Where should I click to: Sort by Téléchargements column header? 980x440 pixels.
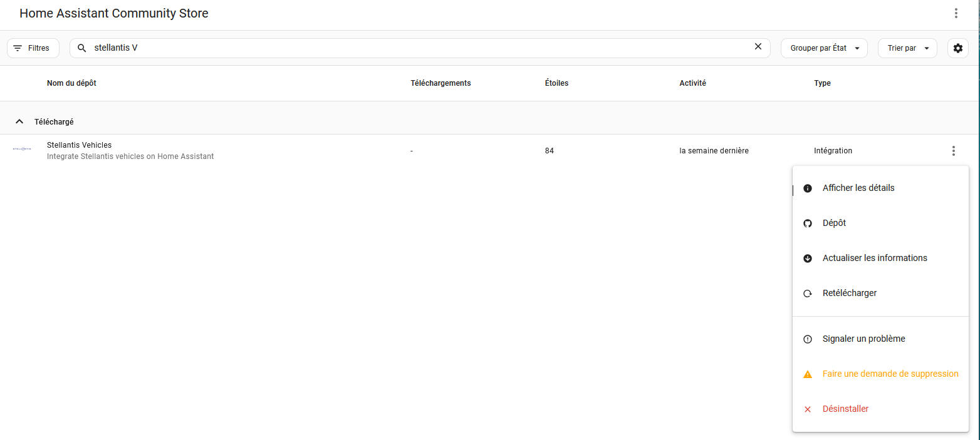pyautogui.click(x=440, y=83)
